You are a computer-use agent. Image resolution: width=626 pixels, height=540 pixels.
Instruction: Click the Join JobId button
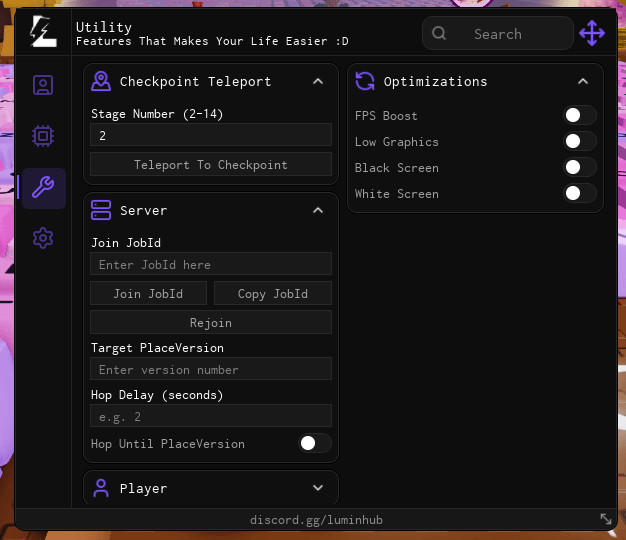(149, 293)
